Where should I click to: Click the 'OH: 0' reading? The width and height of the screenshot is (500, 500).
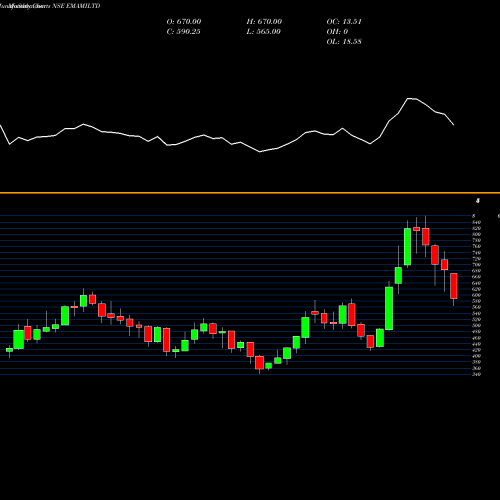click(x=337, y=32)
